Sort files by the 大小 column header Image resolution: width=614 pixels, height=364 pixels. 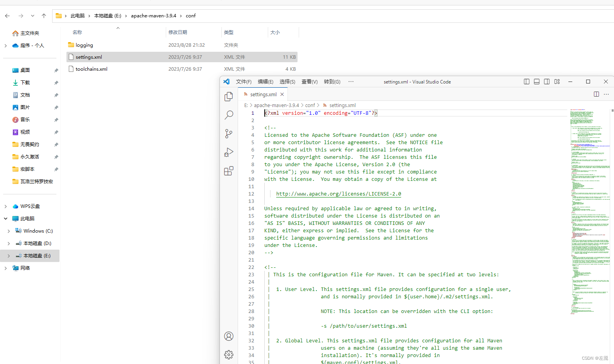(x=275, y=32)
